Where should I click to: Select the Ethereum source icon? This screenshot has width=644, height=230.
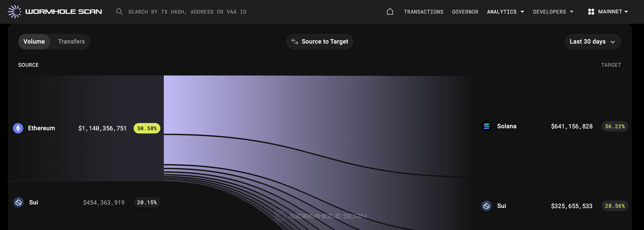tap(18, 128)
